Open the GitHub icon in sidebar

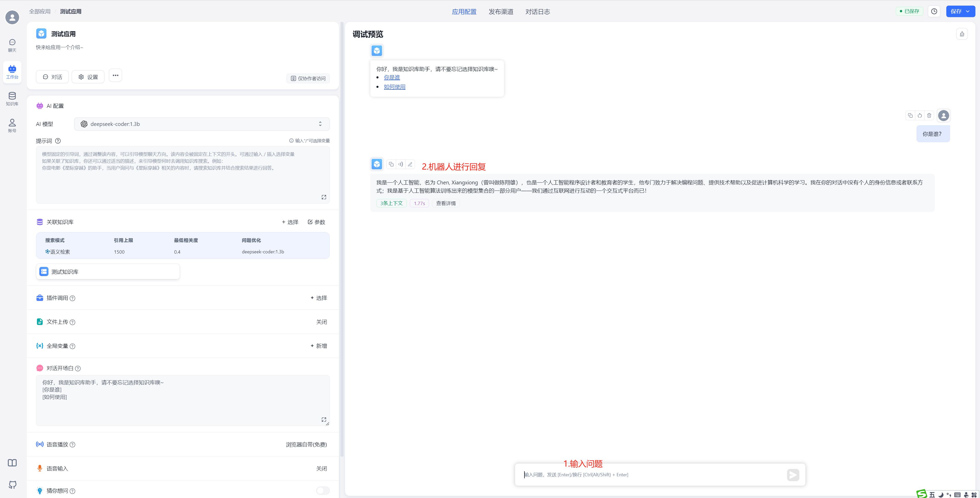(12, 484)
